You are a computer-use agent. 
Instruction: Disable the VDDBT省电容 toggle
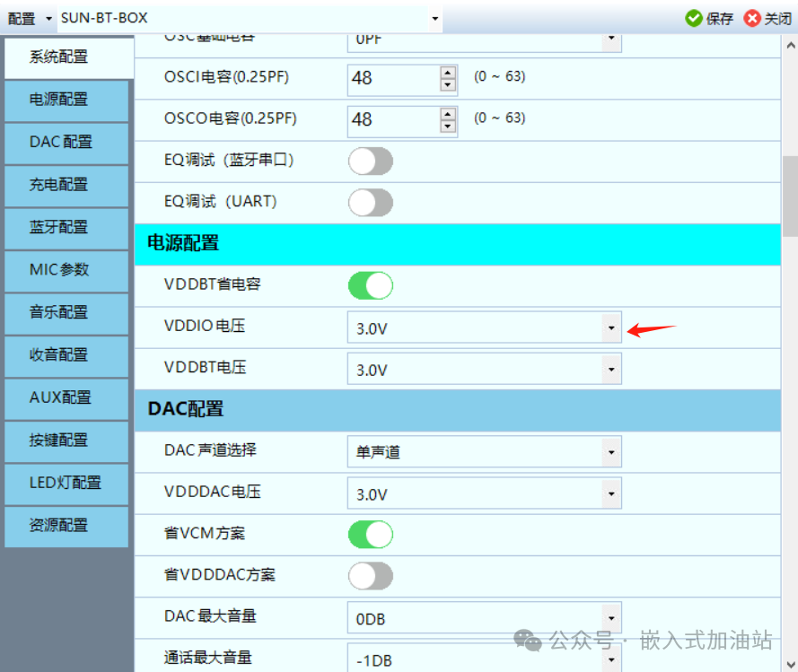point(371,285)
